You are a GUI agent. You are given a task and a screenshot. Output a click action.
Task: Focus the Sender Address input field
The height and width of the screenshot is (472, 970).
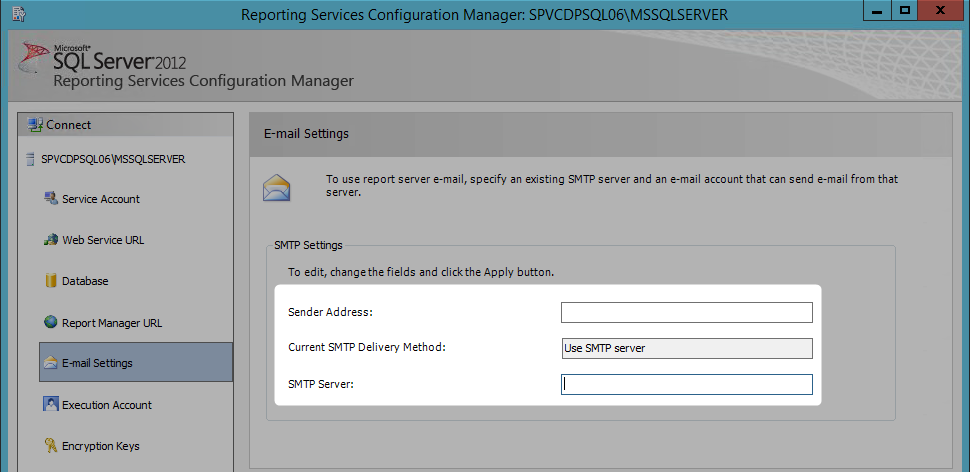pyautogui.click(x=687, y=312)
